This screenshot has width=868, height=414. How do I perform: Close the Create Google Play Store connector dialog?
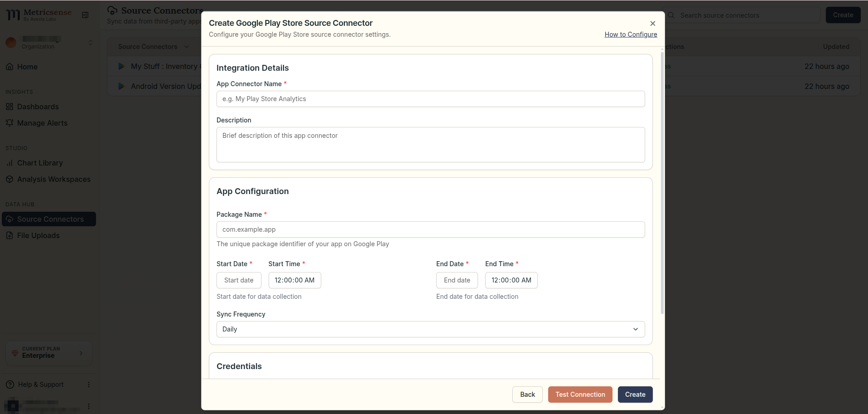[x=652, y=24]
